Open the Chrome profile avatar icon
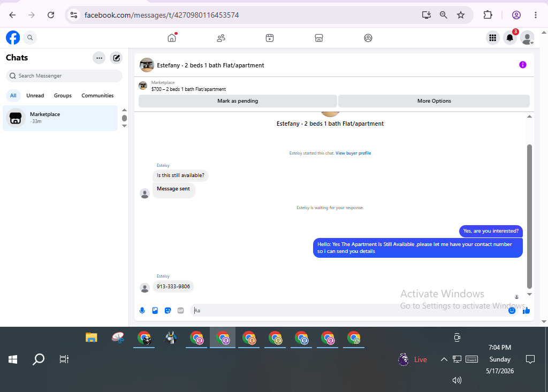 tap(516, 15)
